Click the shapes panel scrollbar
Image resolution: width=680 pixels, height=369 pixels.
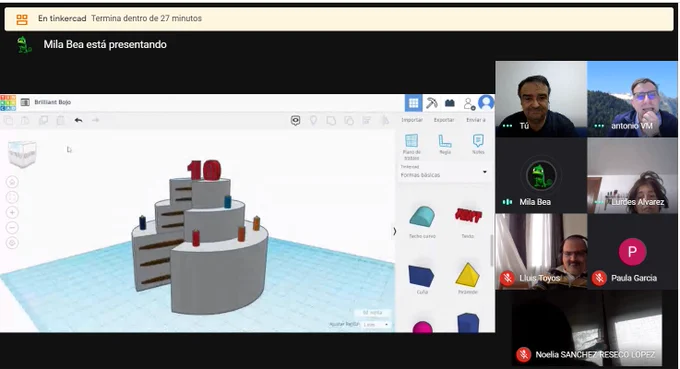[x=492, y=250]
